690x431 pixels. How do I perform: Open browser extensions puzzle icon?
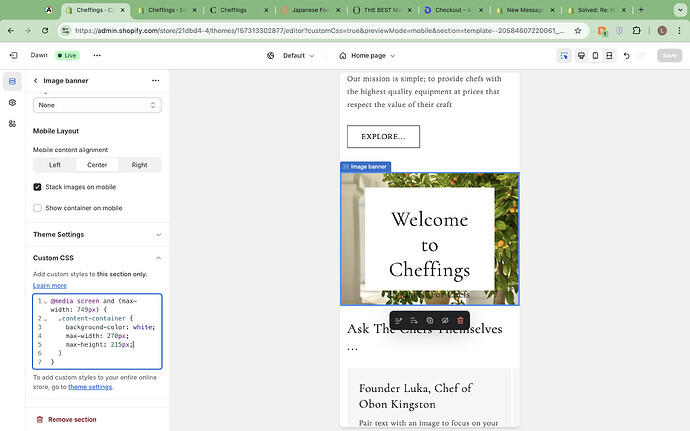pyautogui.click(x=636, y=30)
